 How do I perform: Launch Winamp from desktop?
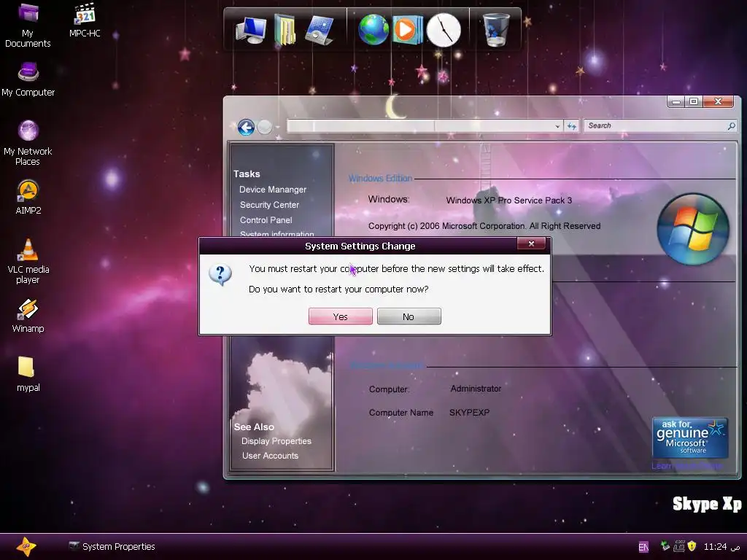pyautogui.click(x=28, y=315)
